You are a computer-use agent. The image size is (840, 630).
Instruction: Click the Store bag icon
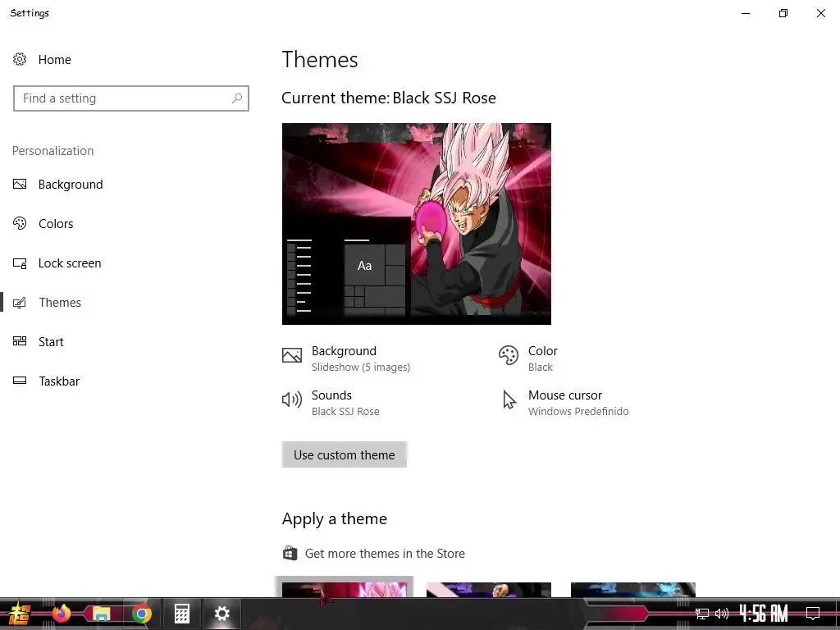coord(290,553)
